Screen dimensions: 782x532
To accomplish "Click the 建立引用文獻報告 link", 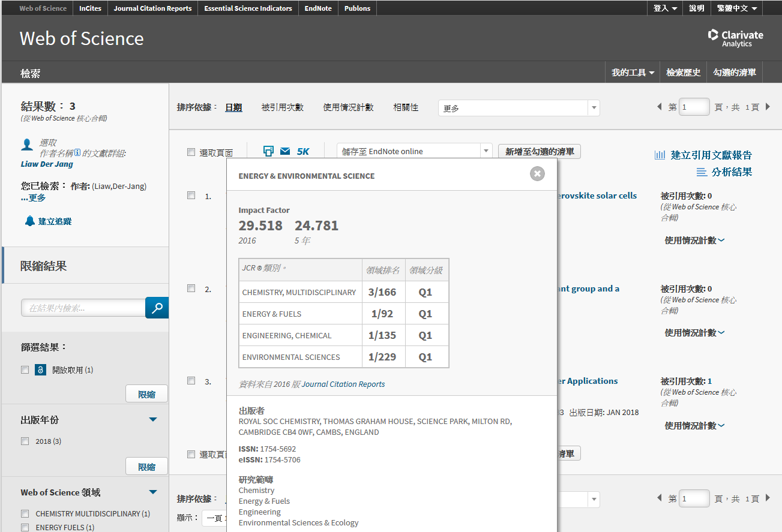I will coord(711,155).
